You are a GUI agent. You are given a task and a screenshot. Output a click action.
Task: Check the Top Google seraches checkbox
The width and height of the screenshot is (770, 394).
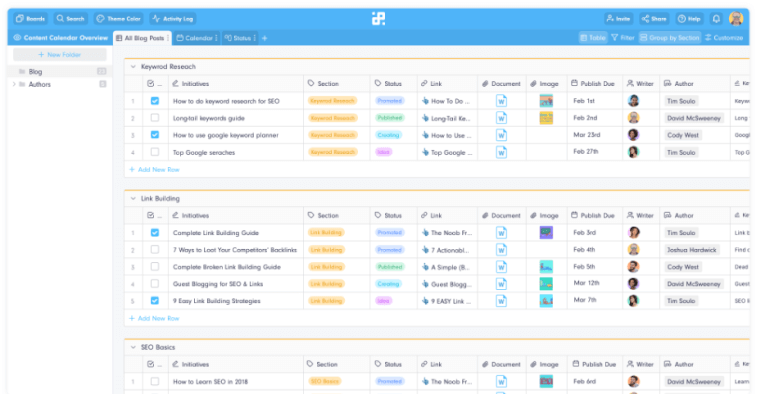[x=155, y=152]
